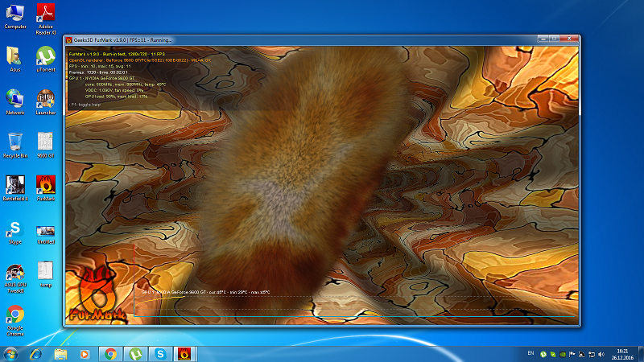
Task: Launch Adobe Reader XI desktop shortcut
Action: (46, 19)
